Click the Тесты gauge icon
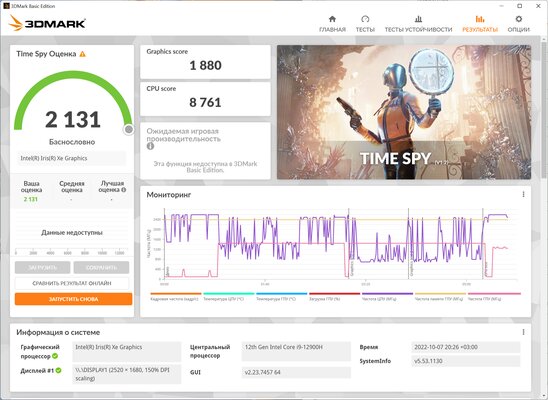Image resolution: width=548 pixels, height=400 pixels. tap(365, 19)
